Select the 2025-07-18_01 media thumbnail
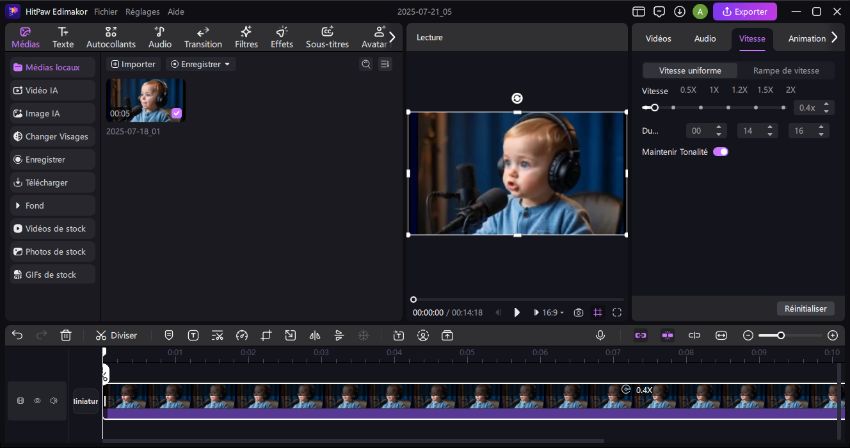 145,100
